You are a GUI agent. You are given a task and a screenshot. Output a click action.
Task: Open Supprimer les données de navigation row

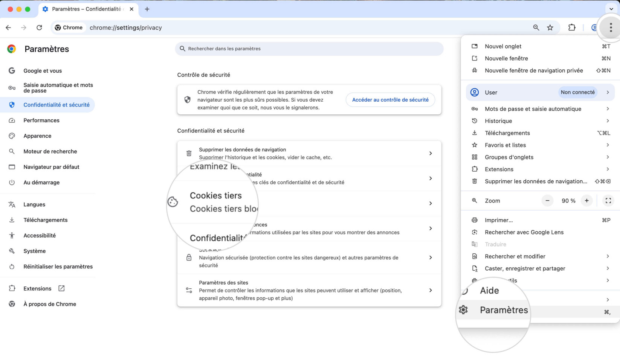[x=309, y=154]
